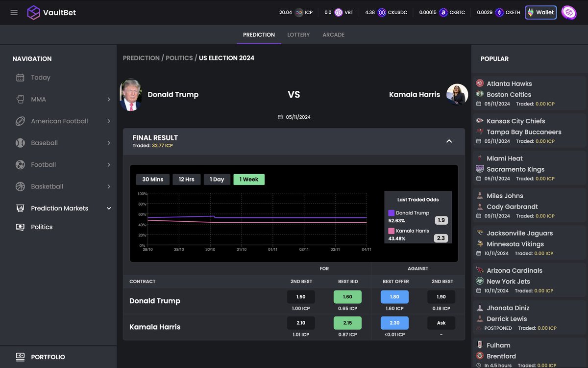Image resolution: width=588 pixels, height=368 pixels.
Task: Expand the Football category chevron
Action: click(109, 165)
